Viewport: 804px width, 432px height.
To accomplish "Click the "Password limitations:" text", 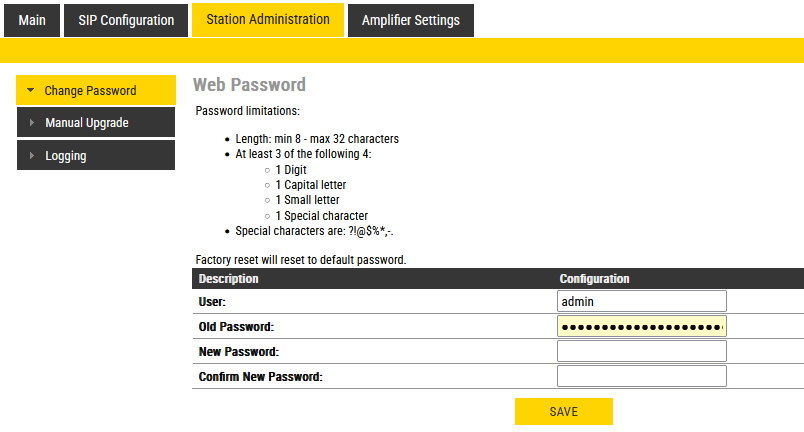I will tap(247, 110).
